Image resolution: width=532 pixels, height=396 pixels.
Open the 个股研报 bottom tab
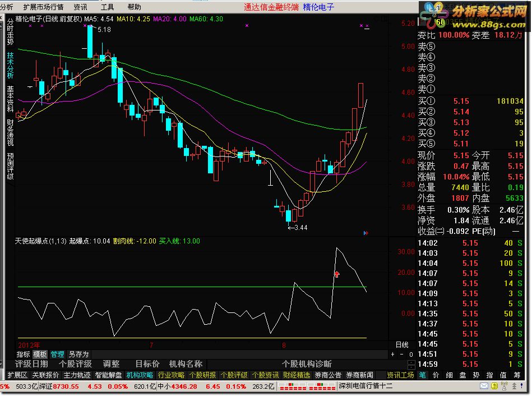tap(202, 375)
